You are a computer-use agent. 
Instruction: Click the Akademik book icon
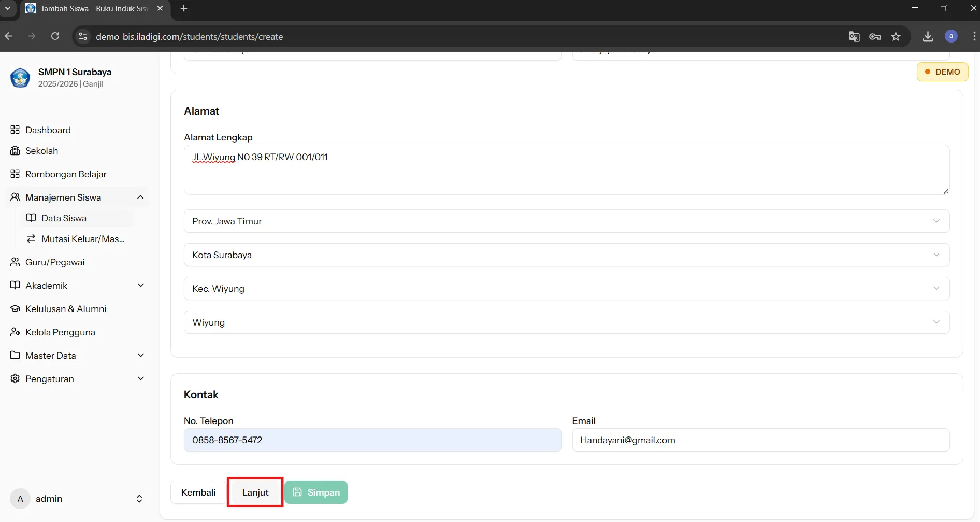15,285
